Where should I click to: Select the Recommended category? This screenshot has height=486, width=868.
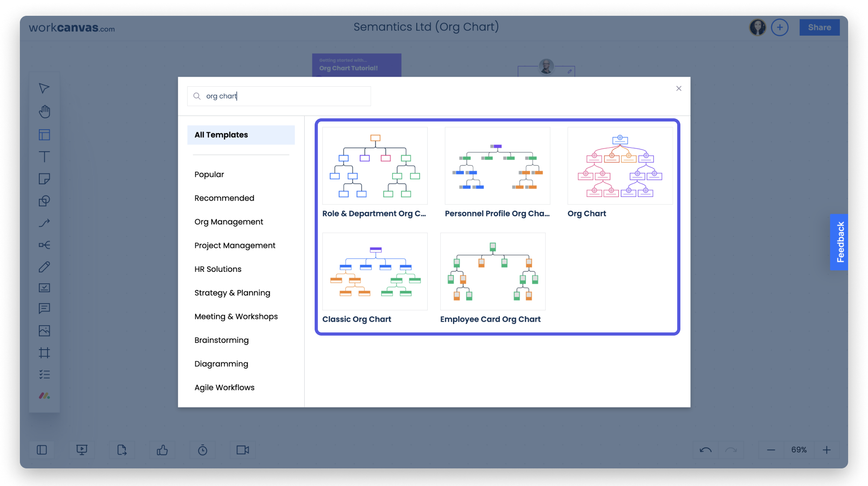coord(224,198)
